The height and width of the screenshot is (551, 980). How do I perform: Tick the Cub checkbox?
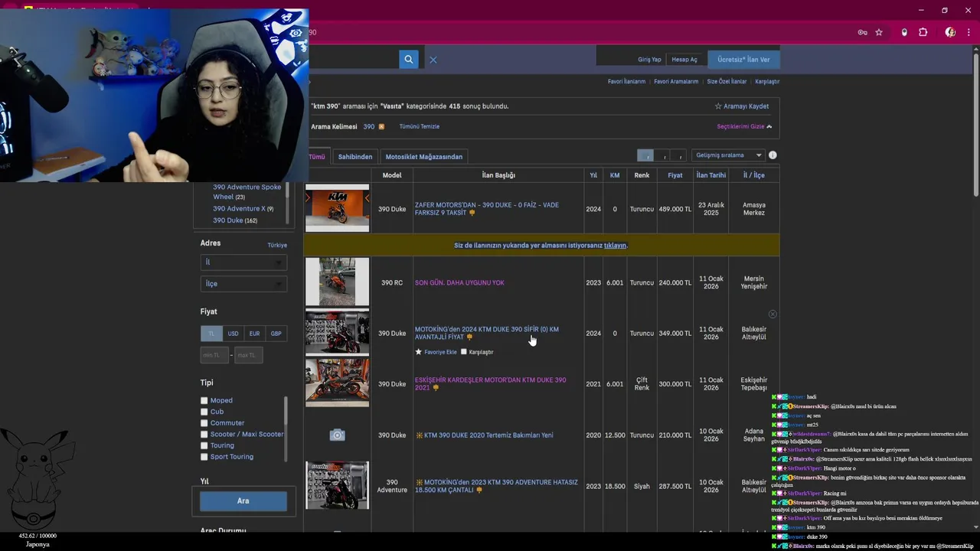pos(204,412)
